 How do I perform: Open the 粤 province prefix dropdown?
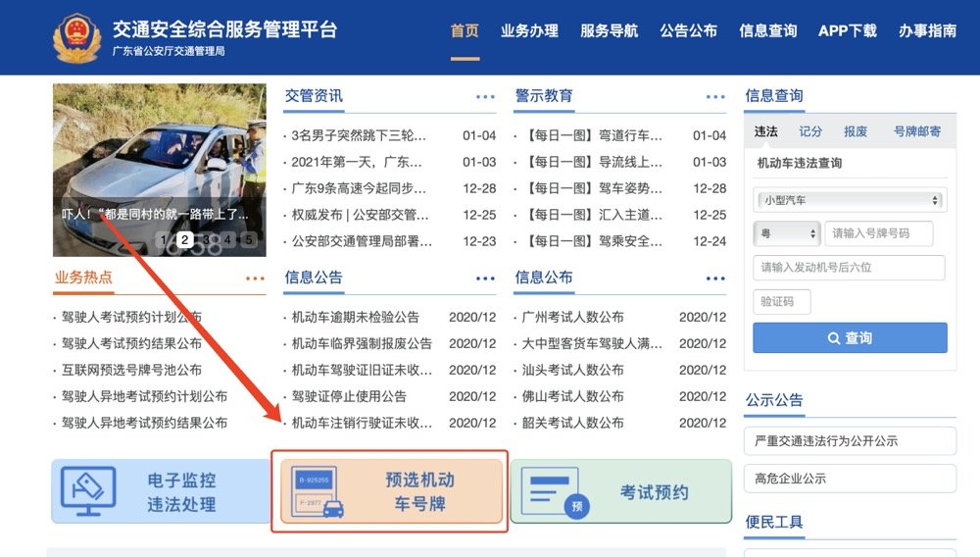click(x=786, y=233)
